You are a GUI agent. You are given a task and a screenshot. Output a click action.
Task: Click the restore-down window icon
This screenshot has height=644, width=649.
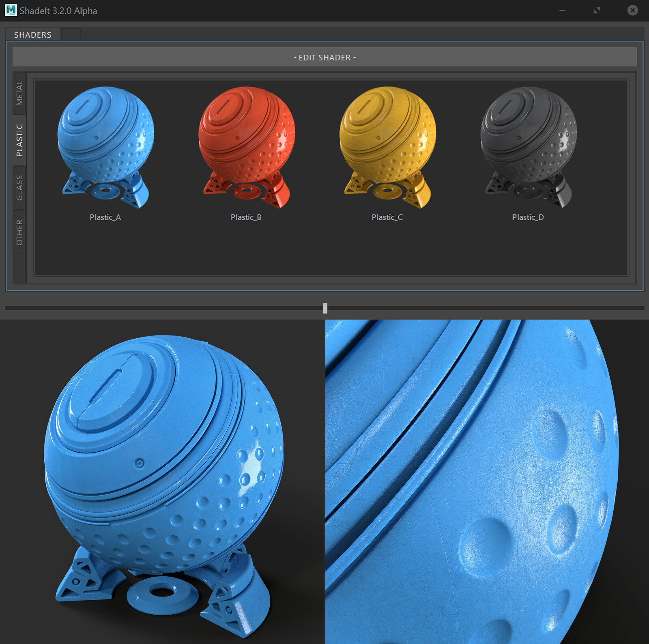point(597,11)
